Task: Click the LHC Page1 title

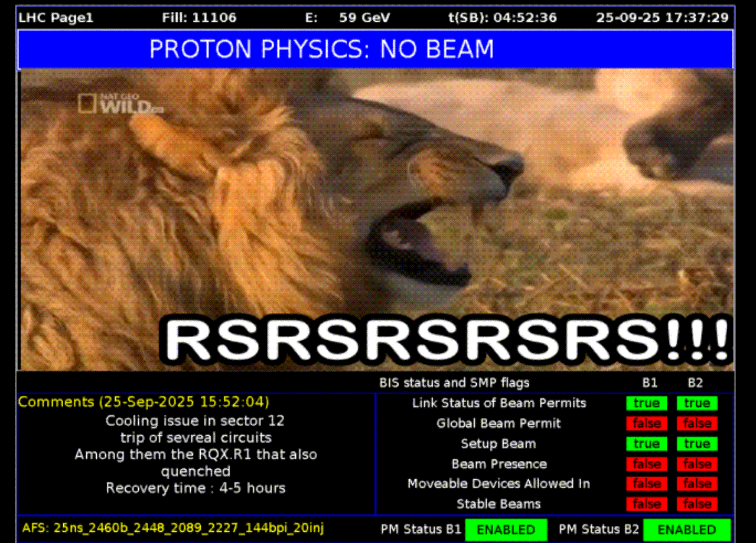Action: [x=56, y=18]
